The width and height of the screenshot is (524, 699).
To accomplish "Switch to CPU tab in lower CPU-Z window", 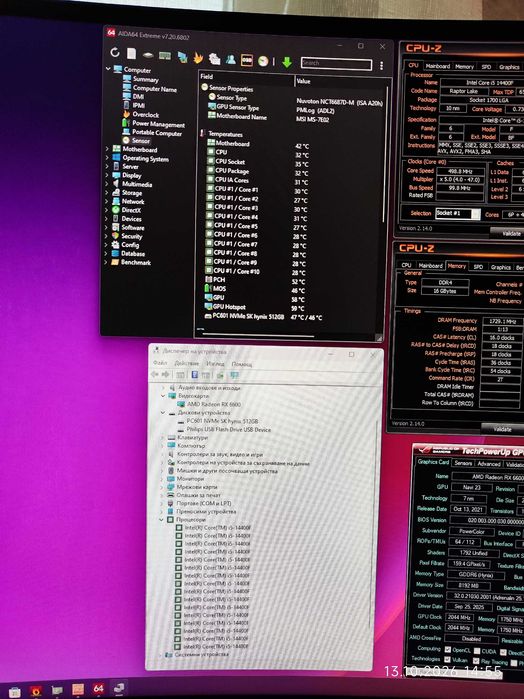I will click(x=406, y=265).
